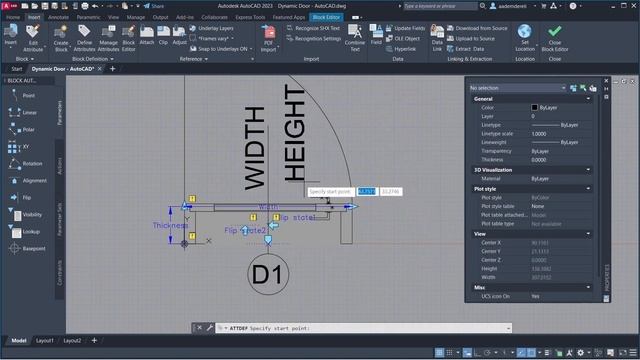Click Close Block Editor button

click(555, 38)
